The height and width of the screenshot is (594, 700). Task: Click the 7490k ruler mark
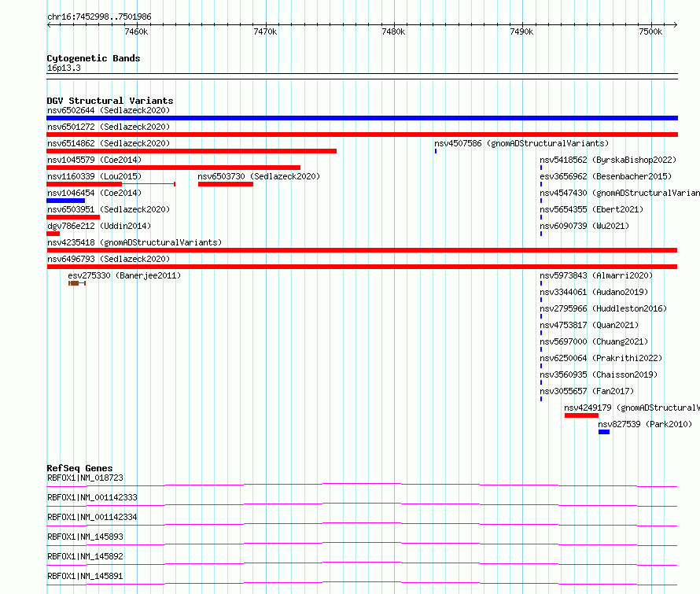[x=522, y=31]
